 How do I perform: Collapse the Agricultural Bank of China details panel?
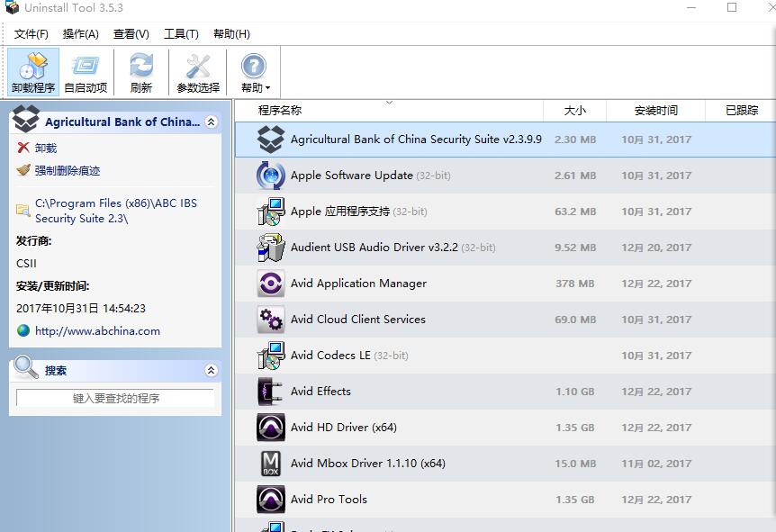coord(212,122)
